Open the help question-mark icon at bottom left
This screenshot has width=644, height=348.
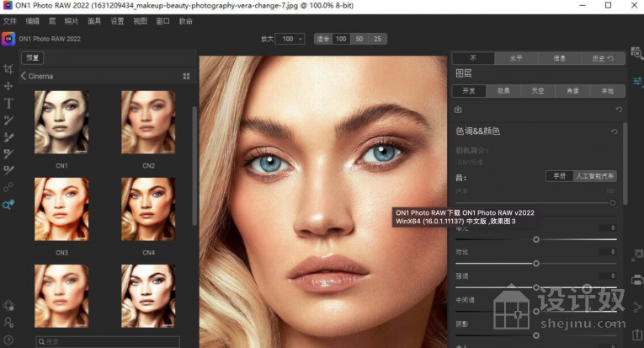coord(8,340)
